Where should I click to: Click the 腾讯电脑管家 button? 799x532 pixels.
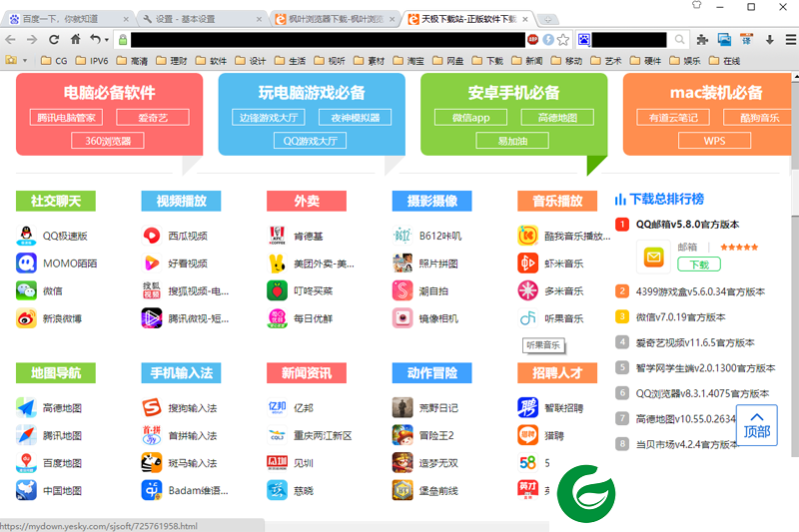click(66, 118)
